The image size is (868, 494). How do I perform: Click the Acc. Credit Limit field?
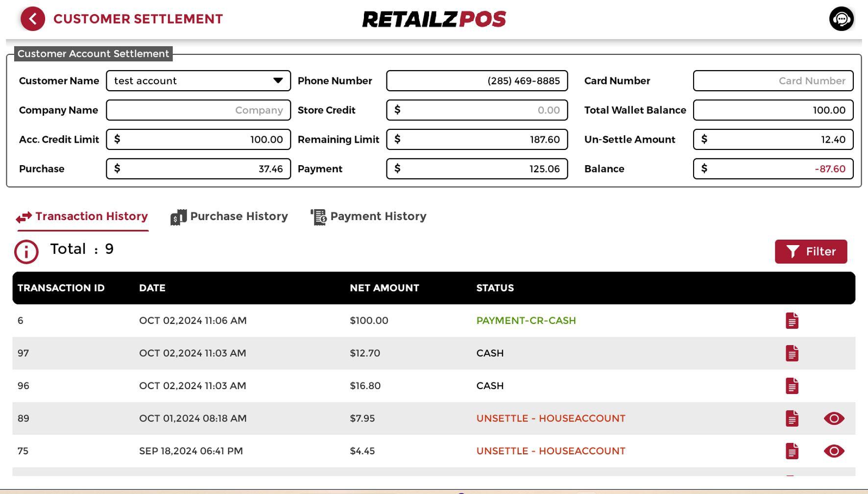[x=198, y=140]
